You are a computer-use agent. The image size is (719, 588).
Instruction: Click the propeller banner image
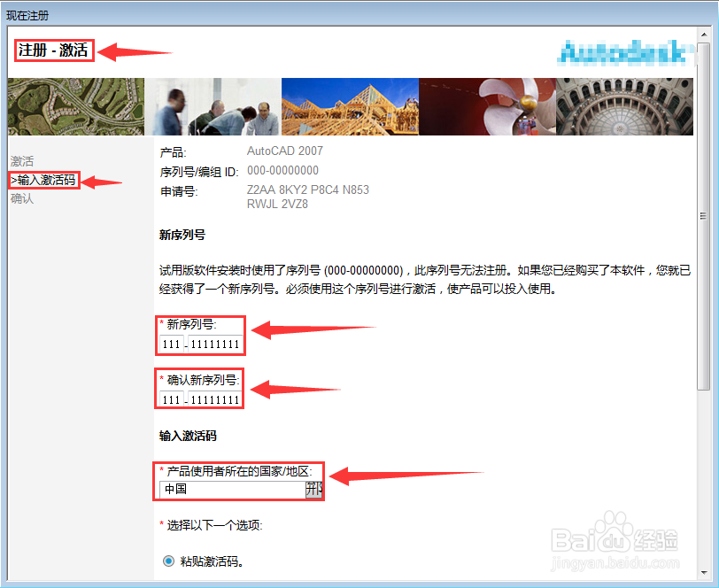click(487, 106)
